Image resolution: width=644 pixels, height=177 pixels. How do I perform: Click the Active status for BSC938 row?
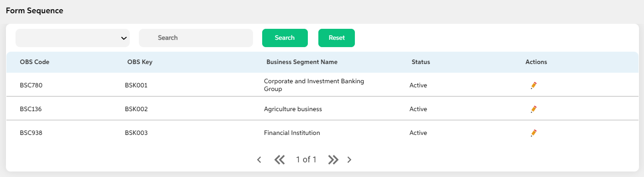[418, 133]
